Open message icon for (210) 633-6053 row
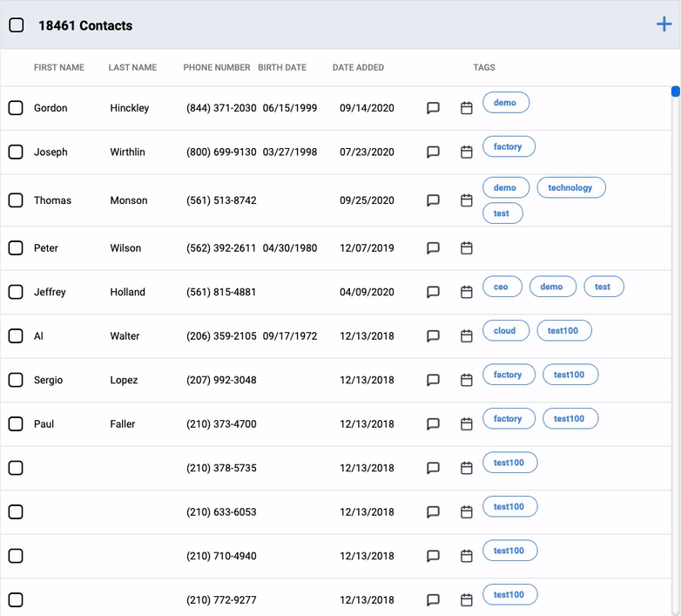681x616 pixels. tap(433, 512)
